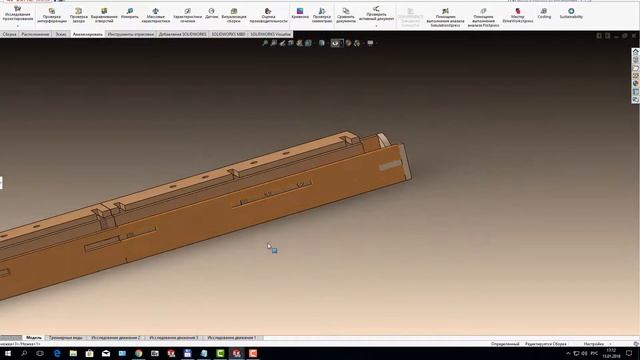Screen dimensions: 640x360
Task: Open Section Properties (Характеристики сечения)
Action: [x=187, y=16]
